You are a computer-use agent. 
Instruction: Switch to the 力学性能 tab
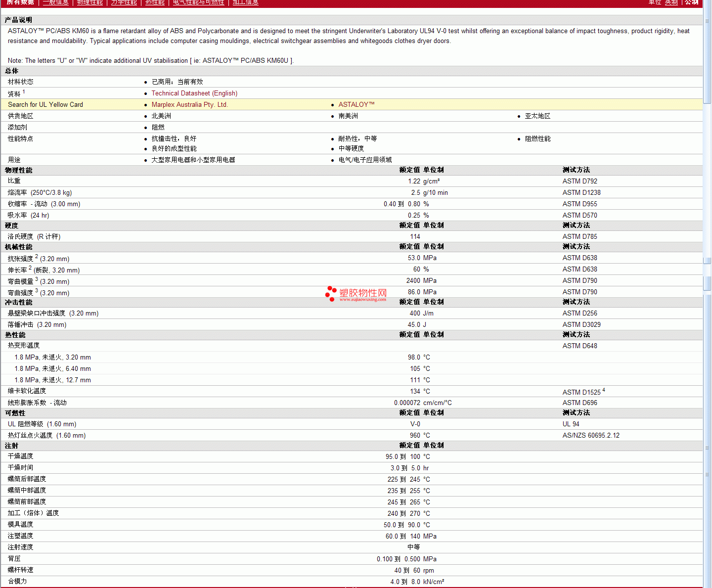pos(124,2)
